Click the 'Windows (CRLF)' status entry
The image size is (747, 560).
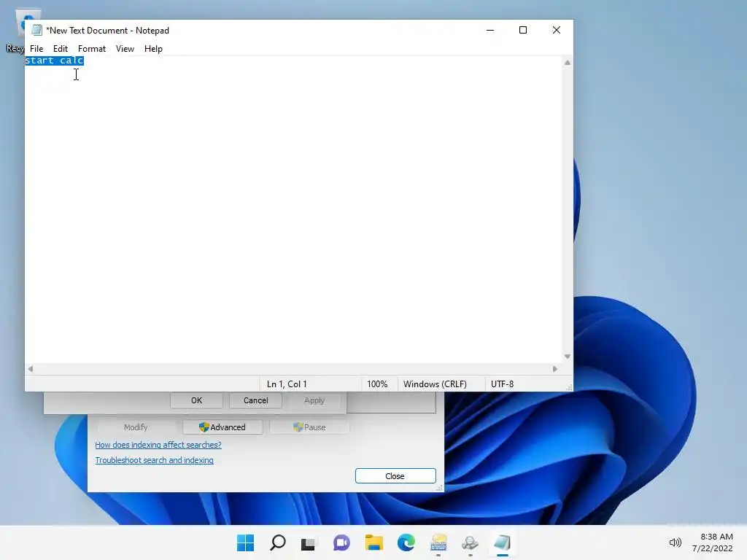point(435,384)
